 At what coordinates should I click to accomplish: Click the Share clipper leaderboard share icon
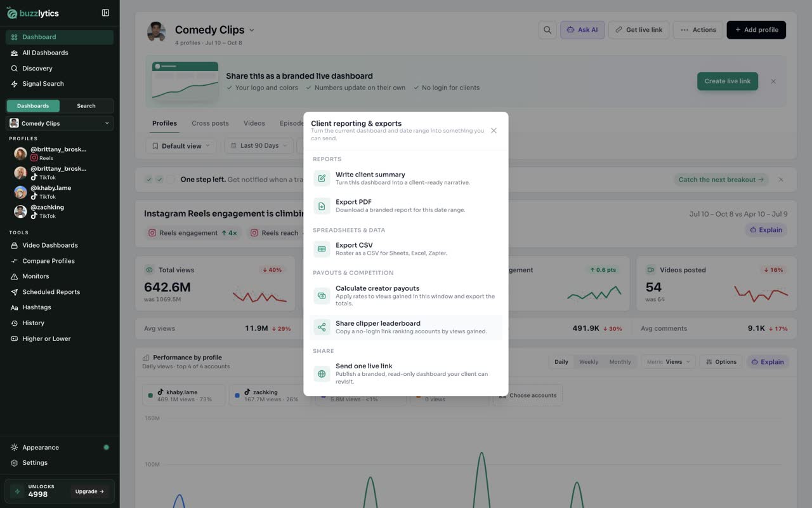point(322,327)
